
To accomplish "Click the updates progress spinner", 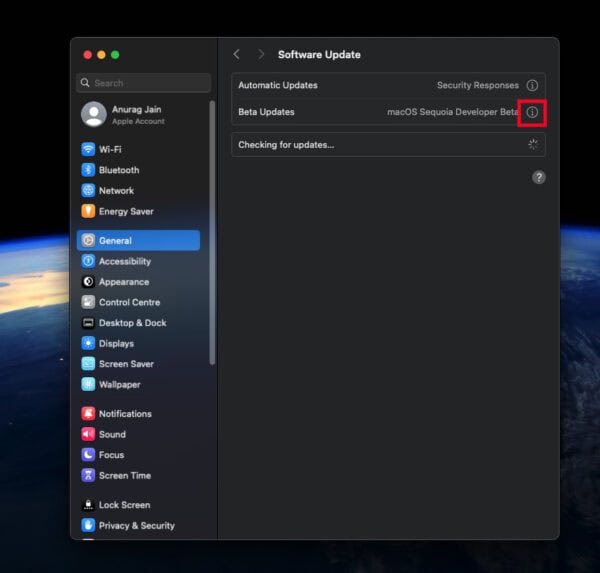I will [533, 145].
